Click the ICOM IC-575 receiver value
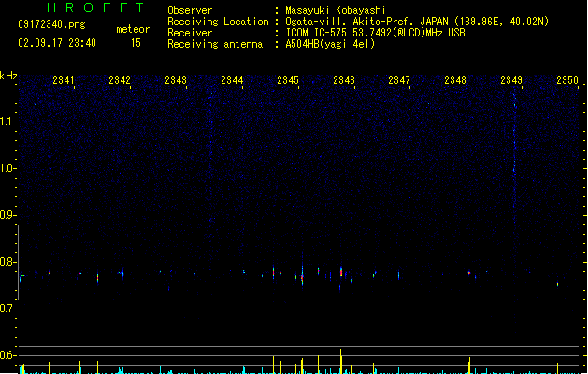588x374 pixels. [376, 33]
